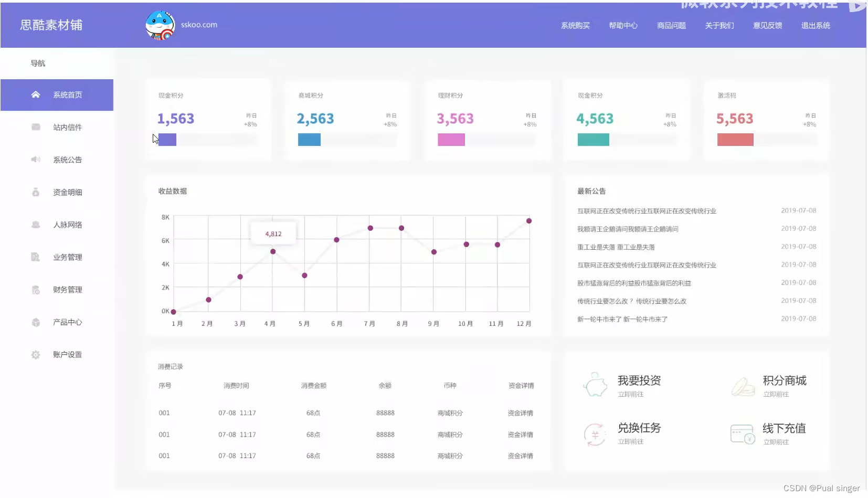Open 站内信件 in the sidebar
This screenshot has height=498, width=868.
click(57, 128)
